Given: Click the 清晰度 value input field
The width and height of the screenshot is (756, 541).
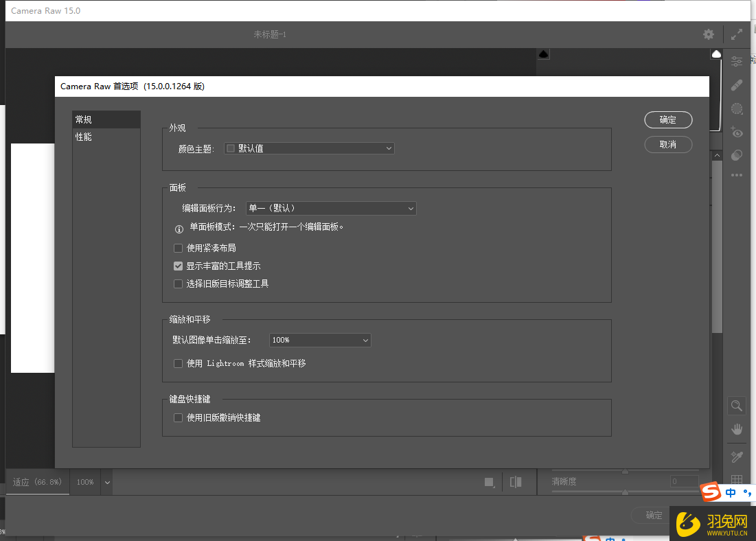Looking at the screenshot, I should coord(684,481).
